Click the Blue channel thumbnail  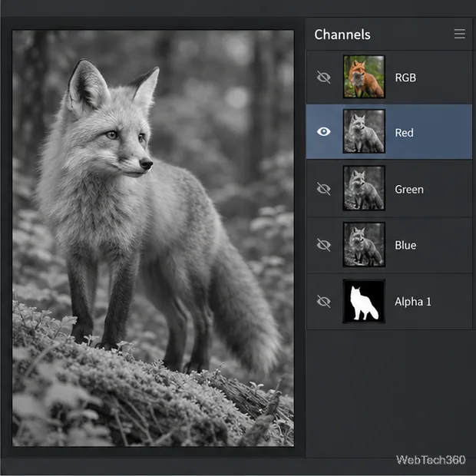pos(364,245)
